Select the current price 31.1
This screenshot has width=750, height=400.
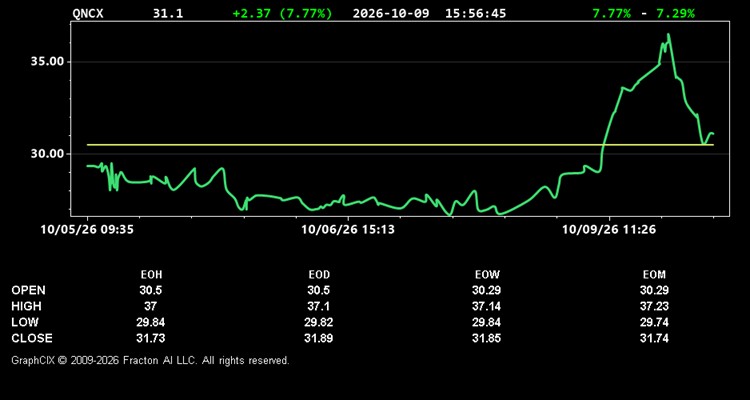point(168,13)
